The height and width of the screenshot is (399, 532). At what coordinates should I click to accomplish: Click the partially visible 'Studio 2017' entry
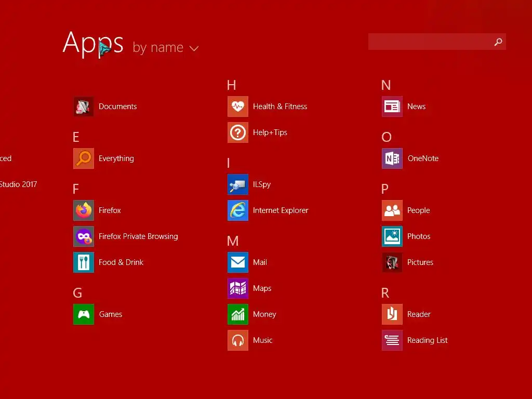(18, 184)
